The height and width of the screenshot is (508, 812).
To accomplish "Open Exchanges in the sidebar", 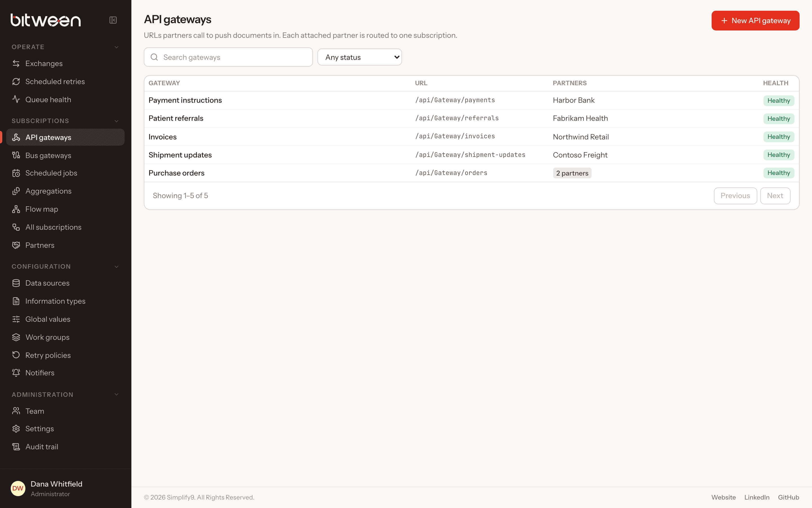I will [65, 63].
